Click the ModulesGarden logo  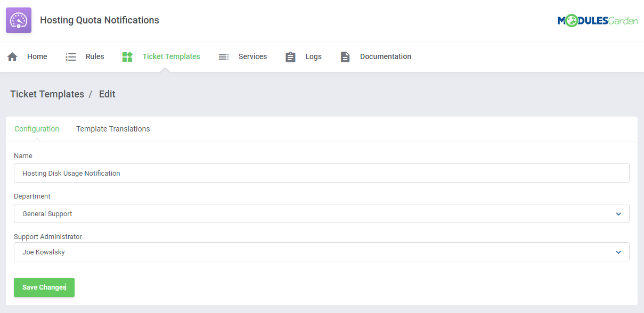pyautogui.click(x=598, y=21)
